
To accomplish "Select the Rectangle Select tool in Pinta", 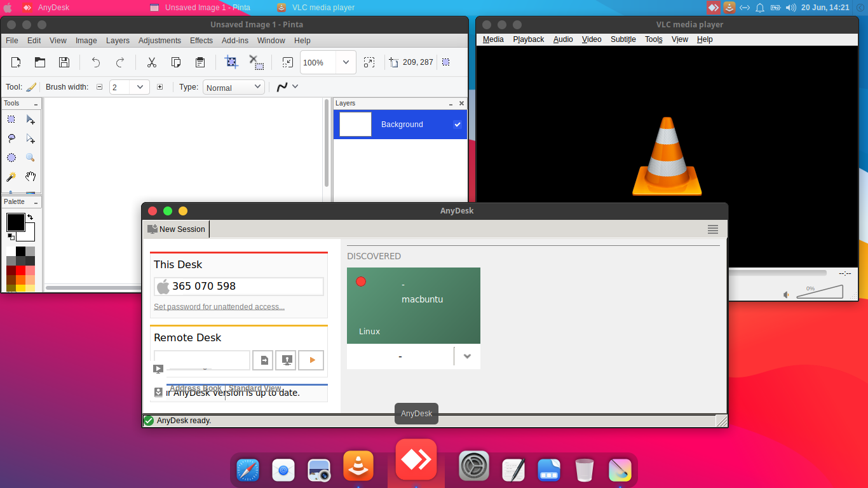I will (11, 119).
